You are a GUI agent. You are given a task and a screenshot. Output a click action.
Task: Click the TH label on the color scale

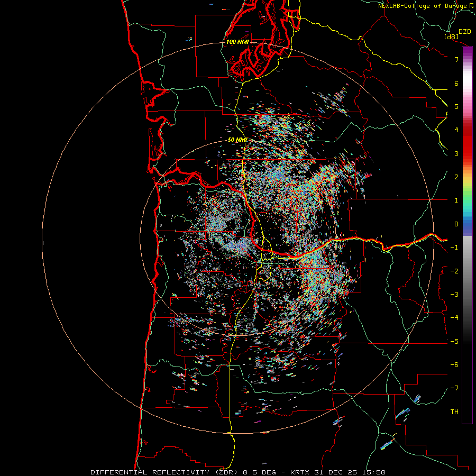tap(454, 411)
